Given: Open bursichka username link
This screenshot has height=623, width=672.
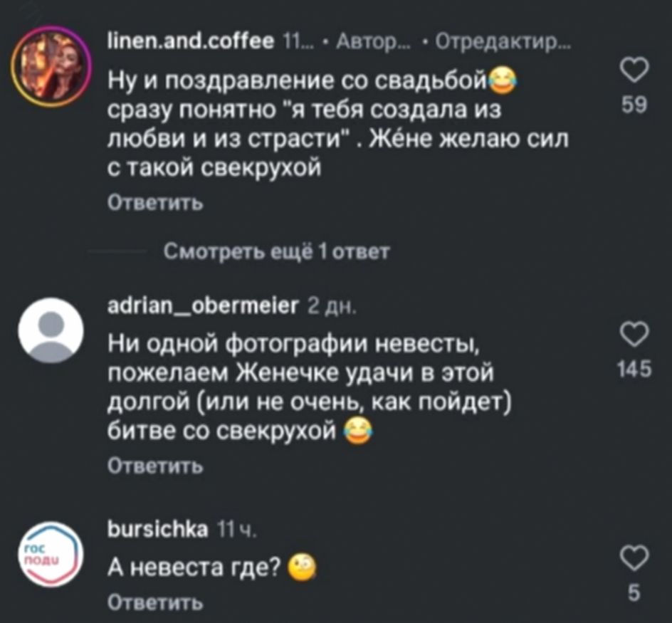Looking at the screenshot, I should pyautogui.click(x=158, y=530).
